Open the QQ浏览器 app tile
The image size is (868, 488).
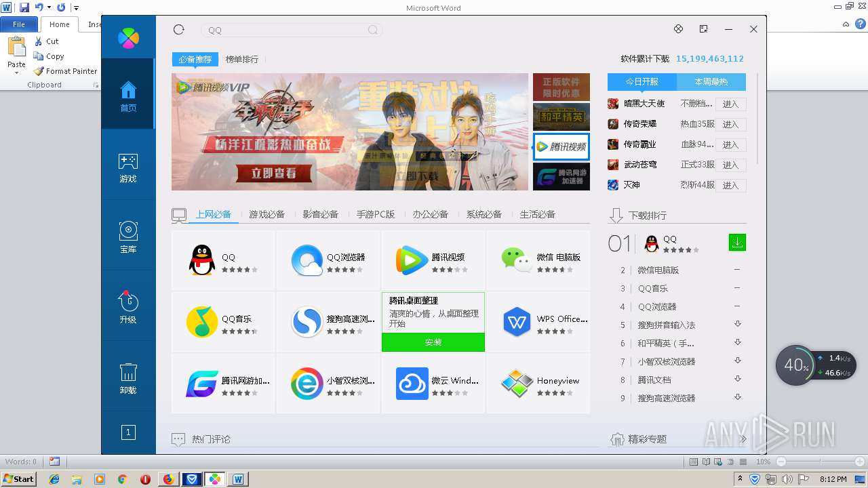click(328, 261)
